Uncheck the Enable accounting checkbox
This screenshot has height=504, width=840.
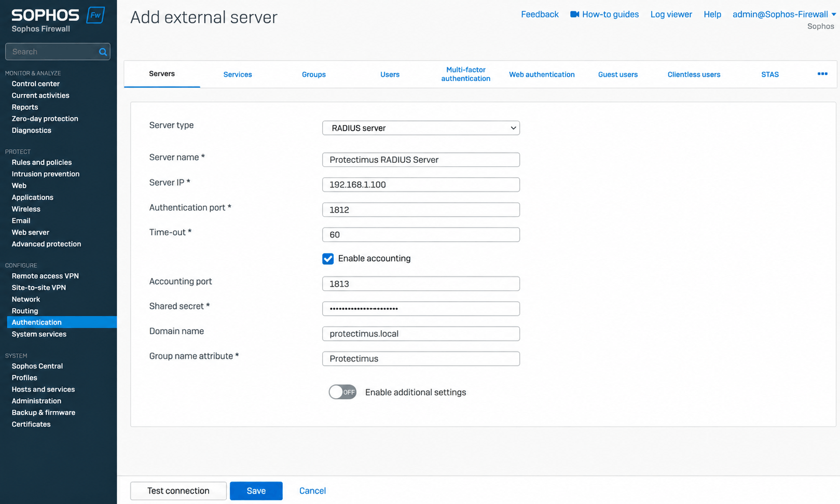[x=328, y=259]
